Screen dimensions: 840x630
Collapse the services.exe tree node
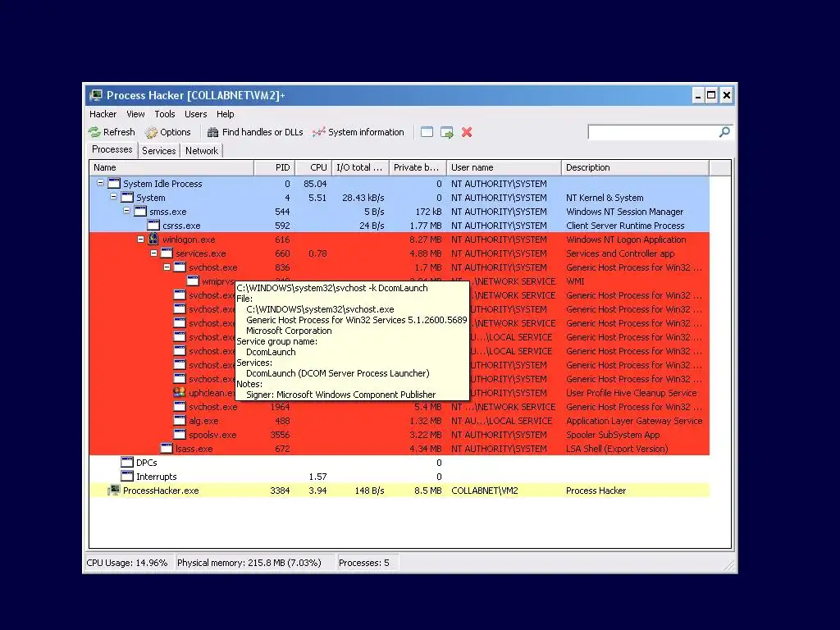coord(153,253)
